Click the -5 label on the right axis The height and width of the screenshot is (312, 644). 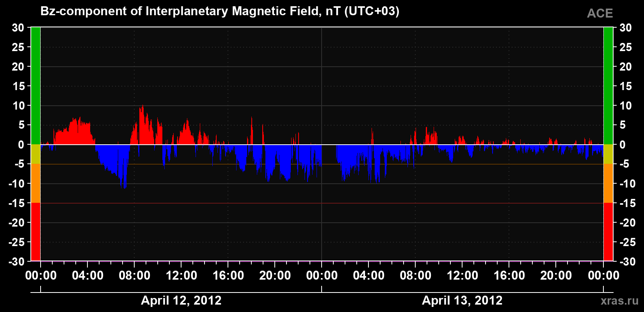pos(624,164)
